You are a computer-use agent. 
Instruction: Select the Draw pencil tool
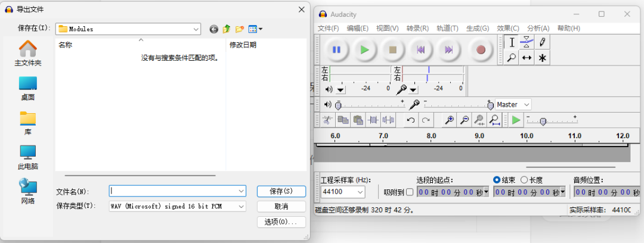point(542,42)
